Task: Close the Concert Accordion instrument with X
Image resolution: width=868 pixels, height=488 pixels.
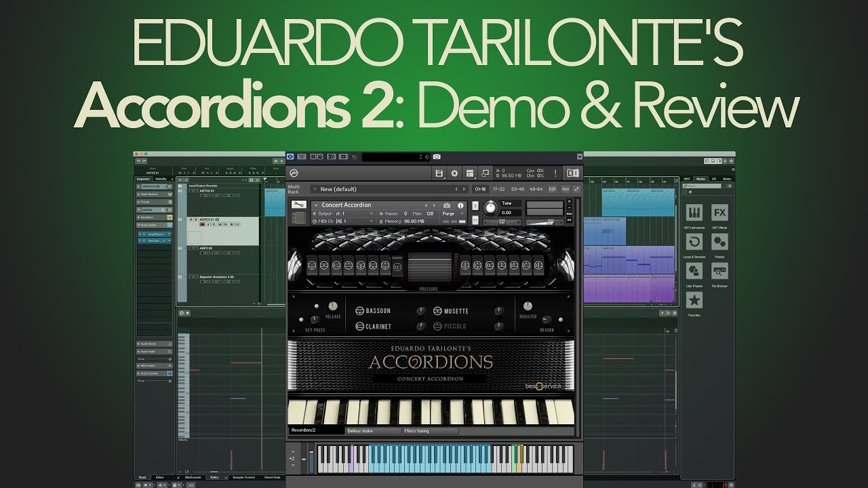Action: (569, 201)
